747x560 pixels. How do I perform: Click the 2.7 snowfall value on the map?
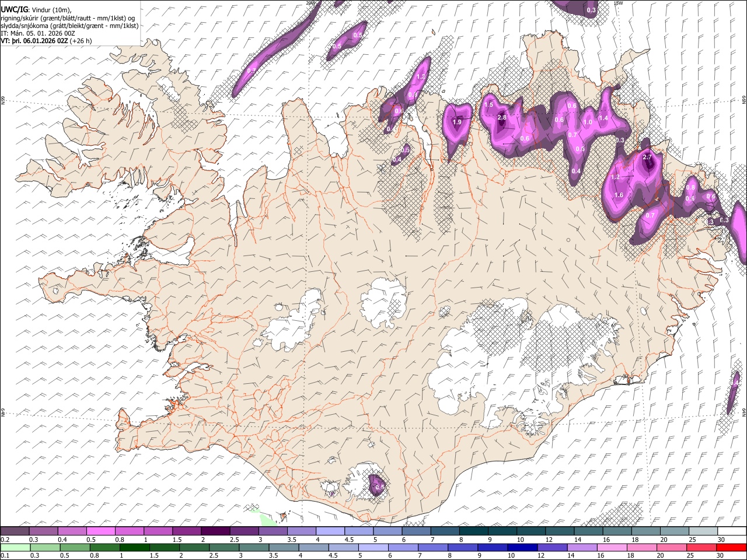click(x=647, y=157)
